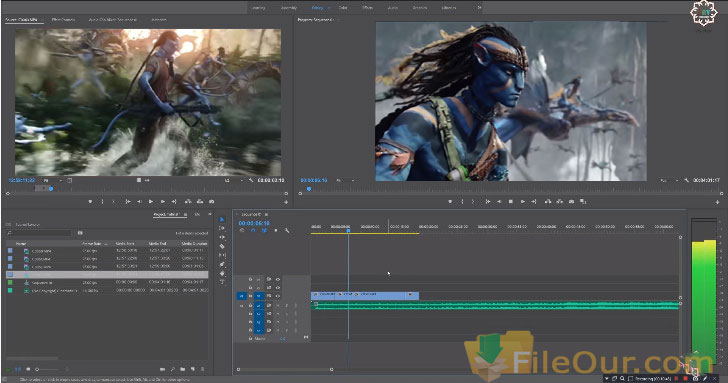Click Overwrite button in Source monitor

coord(200,201)
